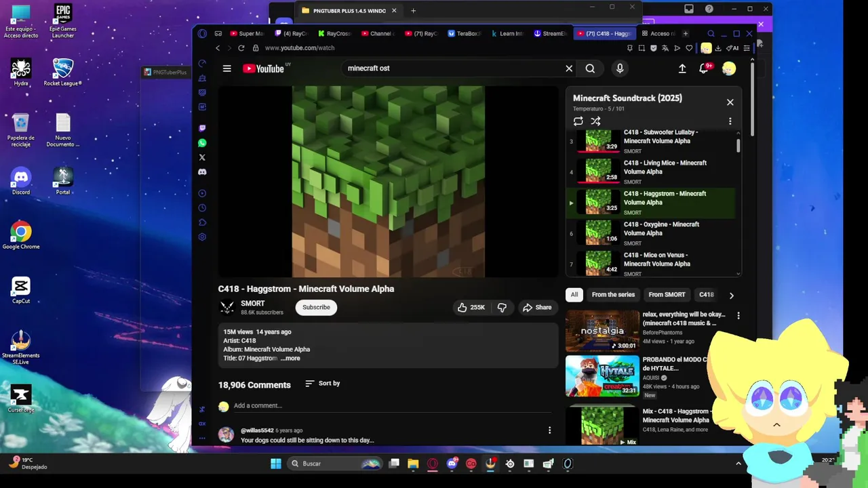Image resolution: width=868 pixels, height=488 pixels.
Task: Go to the YouTube home logo
Action: [263, 68]
